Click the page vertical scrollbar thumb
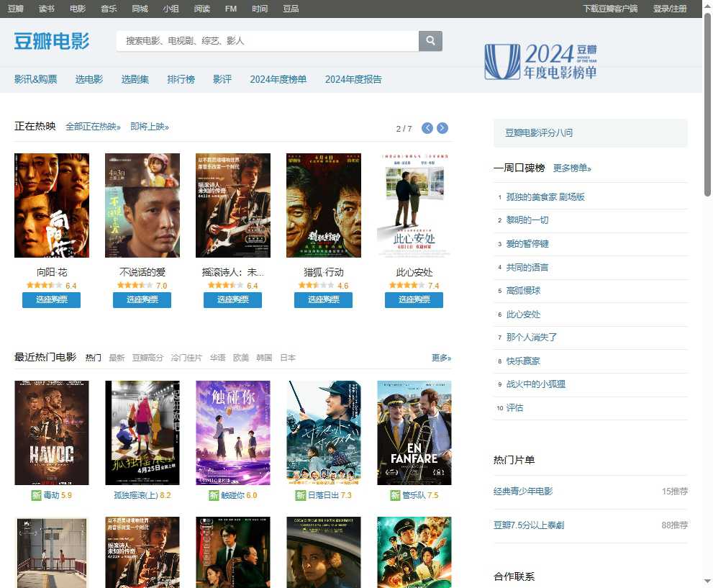This screenshot has height=588, width=713. [x=707, y=104]
